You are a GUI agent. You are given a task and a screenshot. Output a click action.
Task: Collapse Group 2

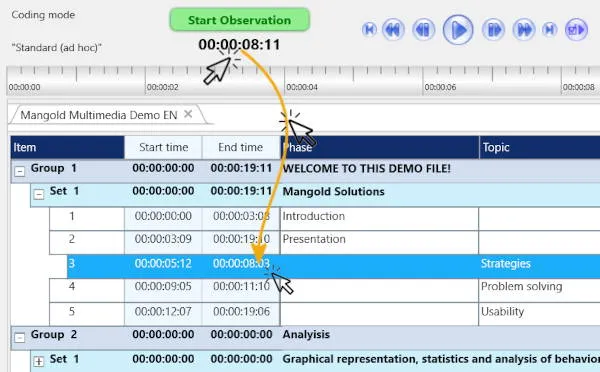coord(20,338)
